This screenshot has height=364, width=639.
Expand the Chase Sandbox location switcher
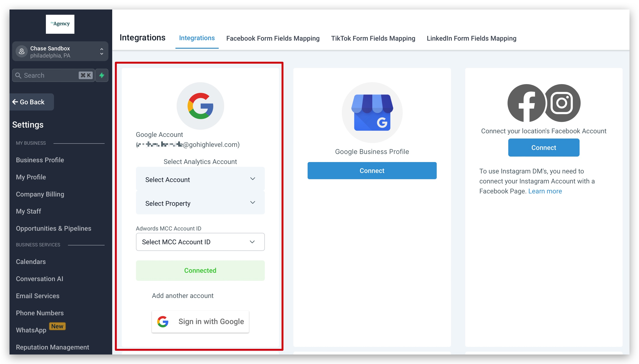pyautogui.click(x=102, y=52)
